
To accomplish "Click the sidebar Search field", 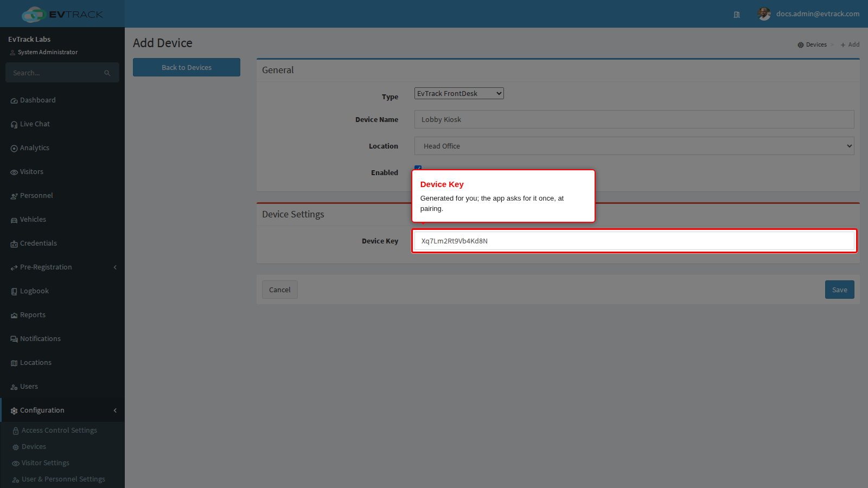I will [x=62, y=73].
